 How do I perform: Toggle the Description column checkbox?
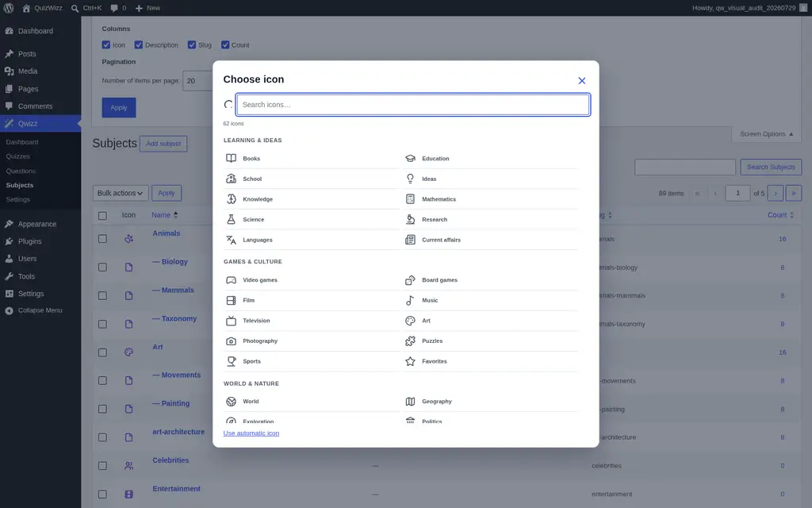138,44
